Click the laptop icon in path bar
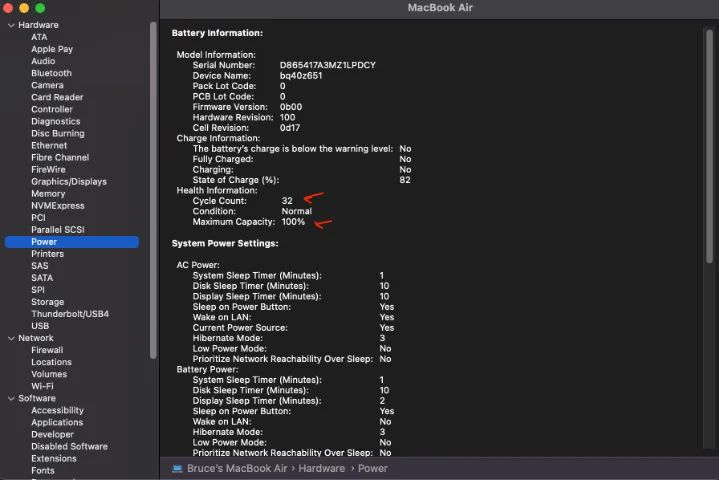719x480 pixels. [x=177, y=469]
